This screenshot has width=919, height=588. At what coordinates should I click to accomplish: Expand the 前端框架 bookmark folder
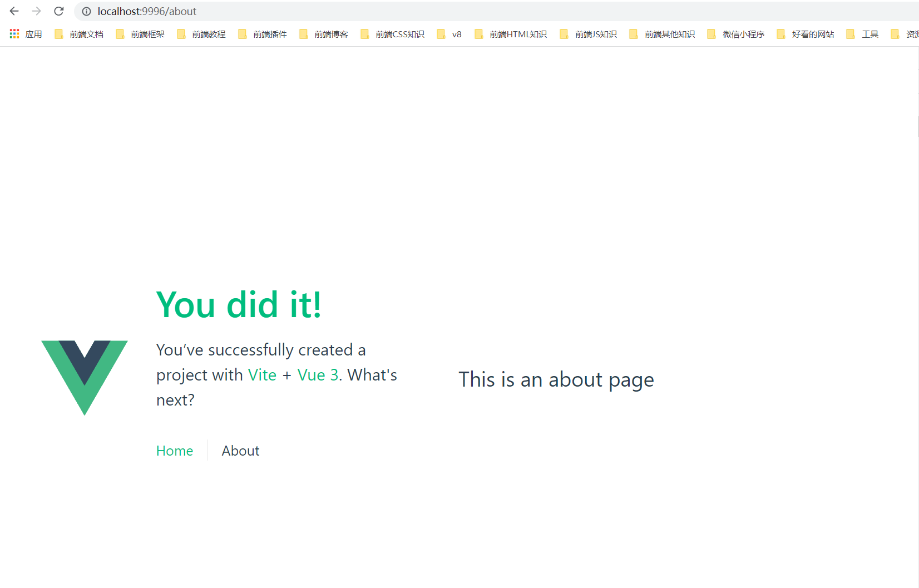pos(140,34)
